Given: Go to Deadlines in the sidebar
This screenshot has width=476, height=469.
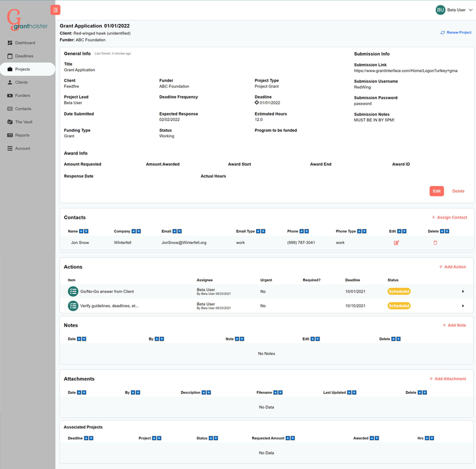Looking at the screenshot, I should click(x=24, y=56).
